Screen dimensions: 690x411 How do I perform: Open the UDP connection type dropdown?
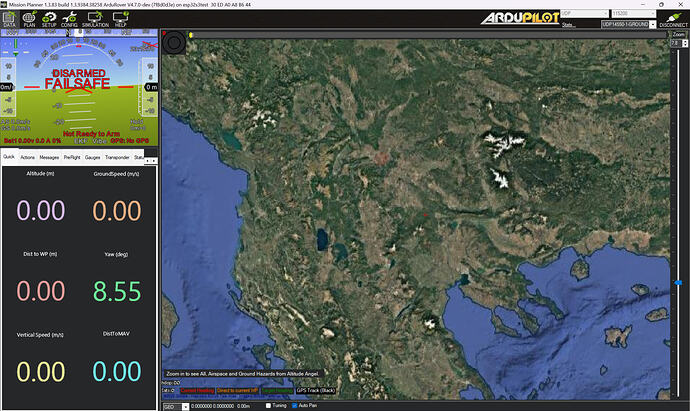click(584, 14)
